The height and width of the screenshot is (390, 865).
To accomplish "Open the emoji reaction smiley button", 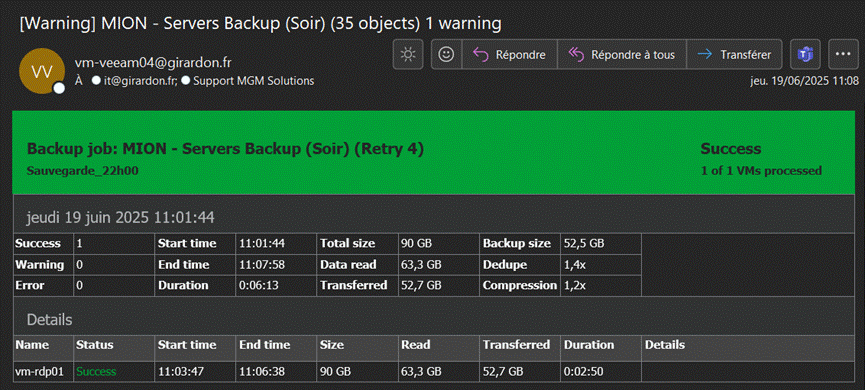I will 446,54.
